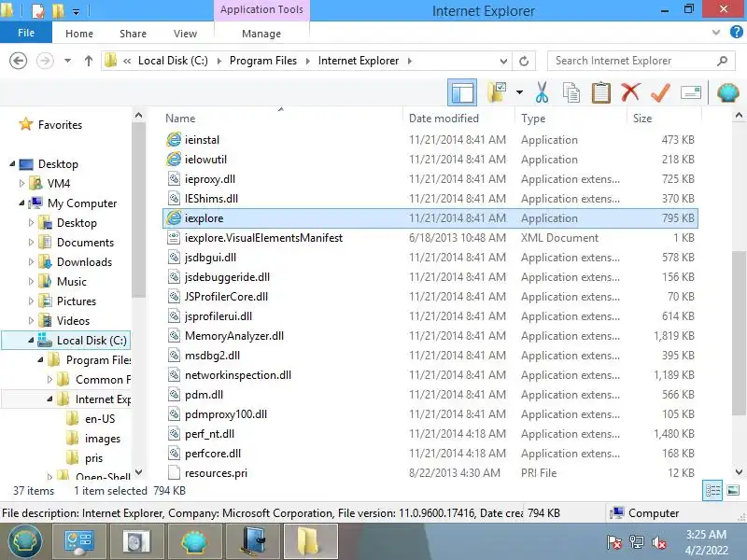Click the Refresh address bar button
This screenshot has height=560, width=747.
click(x=524, y=61)
